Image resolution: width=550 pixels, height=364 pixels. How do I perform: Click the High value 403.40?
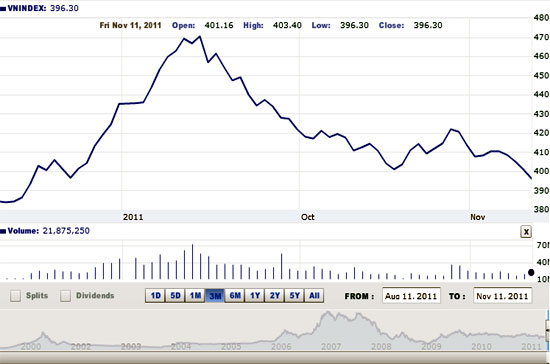[x=287, y=25]
